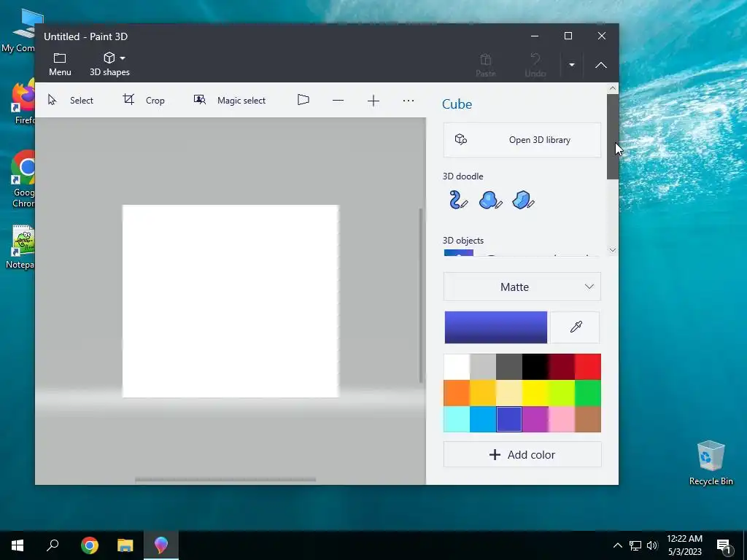Select the orange color swatch
Screen dimensions: 747x560
[457, 393]
